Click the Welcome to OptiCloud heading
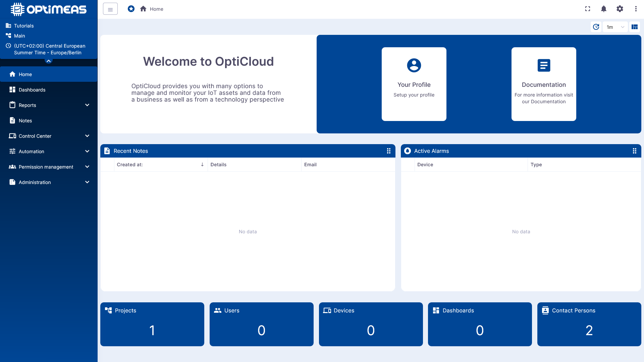644x362 pixels. 208,61
